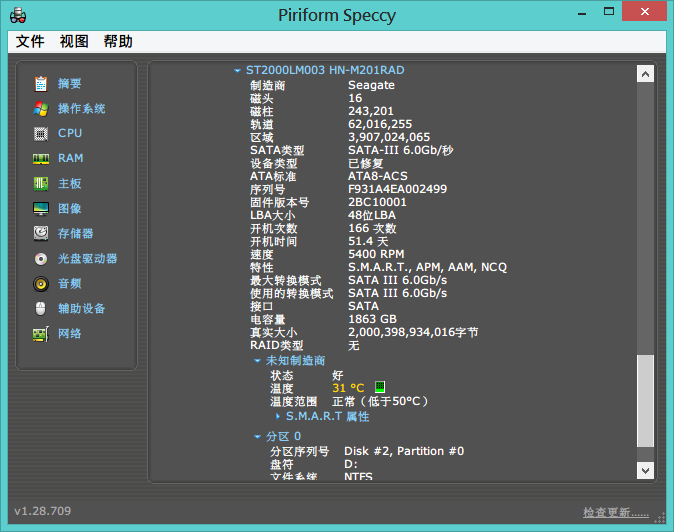
Task: Open the 帮助 menu
Action: [x=118, y=41]
